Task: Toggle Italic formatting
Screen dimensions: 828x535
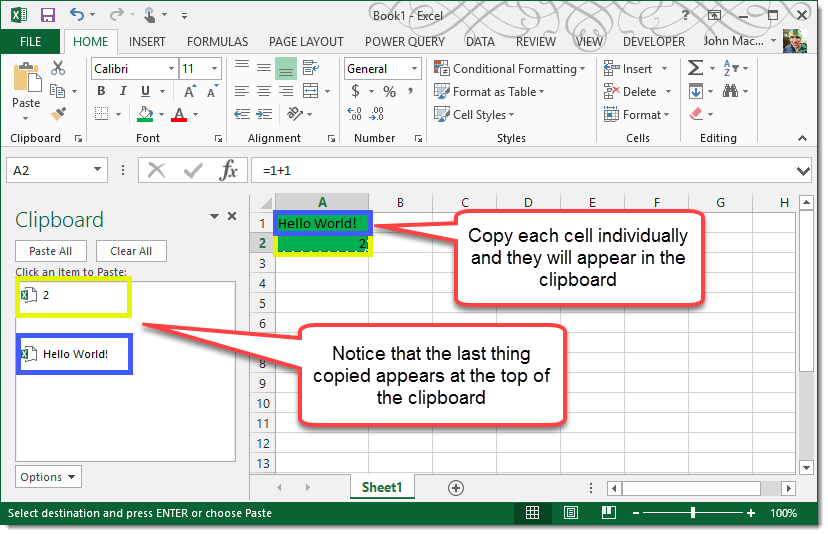Action: (x=123, y=91)
